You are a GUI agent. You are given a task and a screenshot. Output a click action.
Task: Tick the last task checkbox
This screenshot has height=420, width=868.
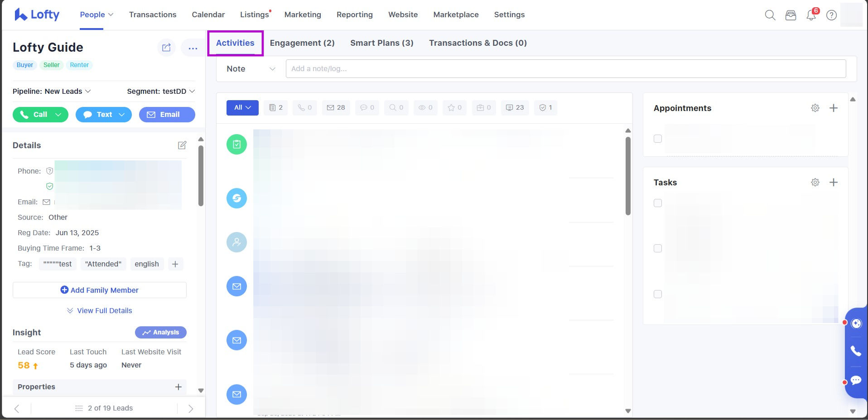658,294
